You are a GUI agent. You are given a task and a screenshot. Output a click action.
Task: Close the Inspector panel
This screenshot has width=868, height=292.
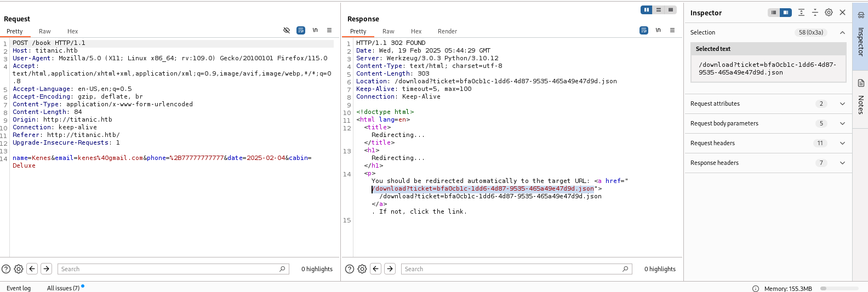843,13
